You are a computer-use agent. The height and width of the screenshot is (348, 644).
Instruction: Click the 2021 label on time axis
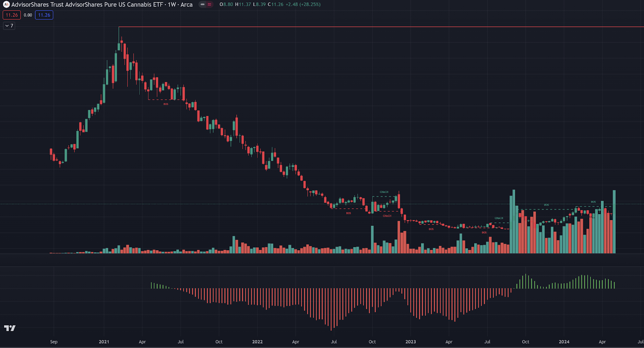tap(104, 342)
